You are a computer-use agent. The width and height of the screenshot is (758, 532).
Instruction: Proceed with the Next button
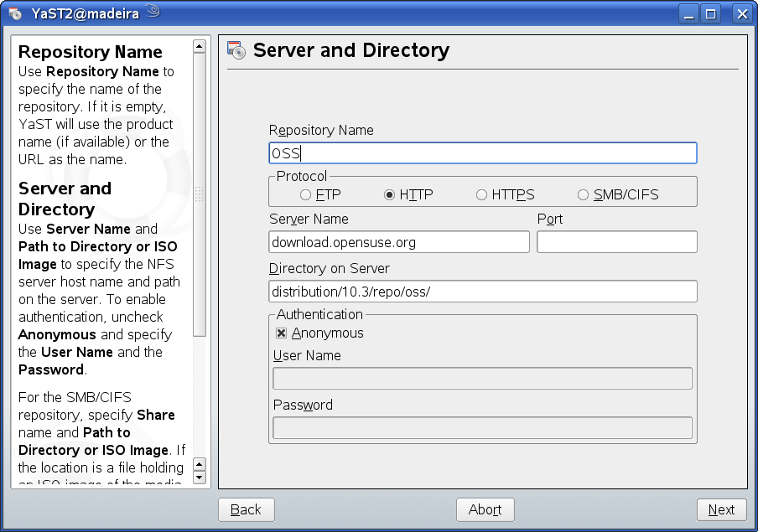click(x=721, y=509)
